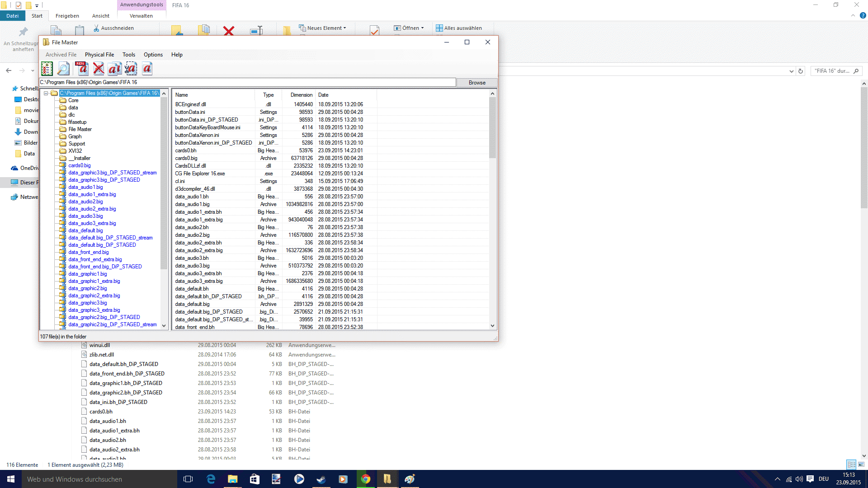This screenshot has width=868, height=488.
Task: Select the __Installer folder in the tree
Action: tap(80, 158)
